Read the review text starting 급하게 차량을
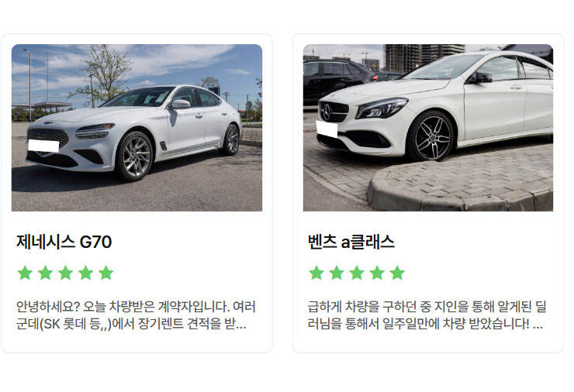This screenshot has width=574, height=392. coord(427,315)
